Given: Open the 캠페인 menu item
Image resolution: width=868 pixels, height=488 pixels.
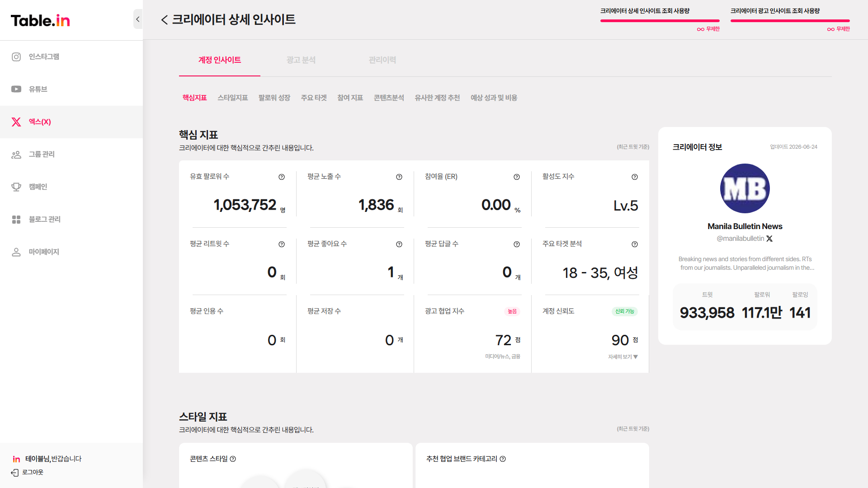Looking at the screenshot, I should (71, 187).
